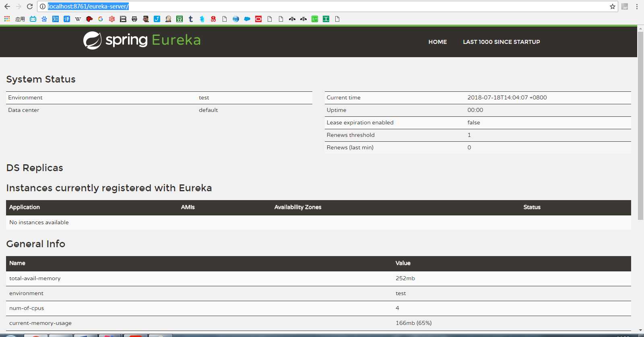
Task: Open the bold black B bookmark
Action: [123, 19]
